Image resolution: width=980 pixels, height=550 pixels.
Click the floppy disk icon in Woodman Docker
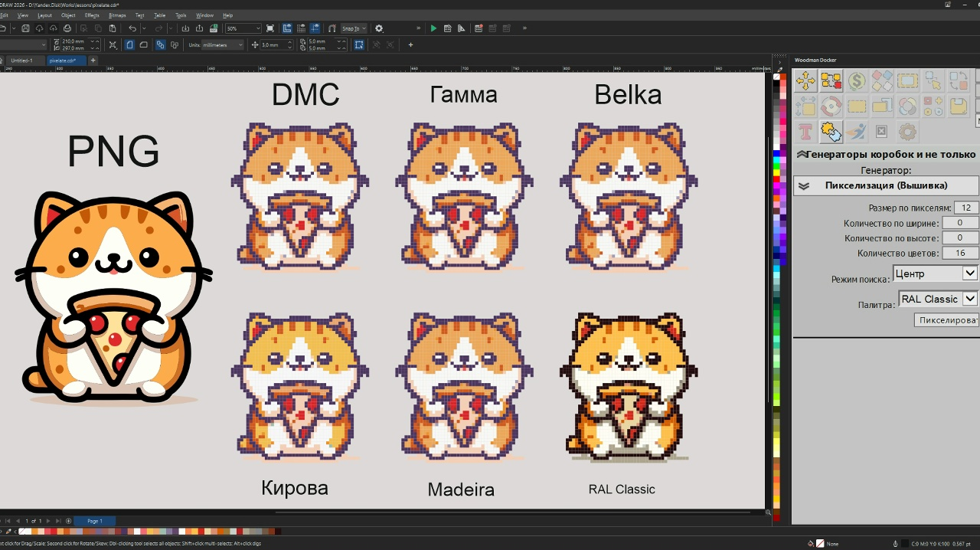point(959,106)
